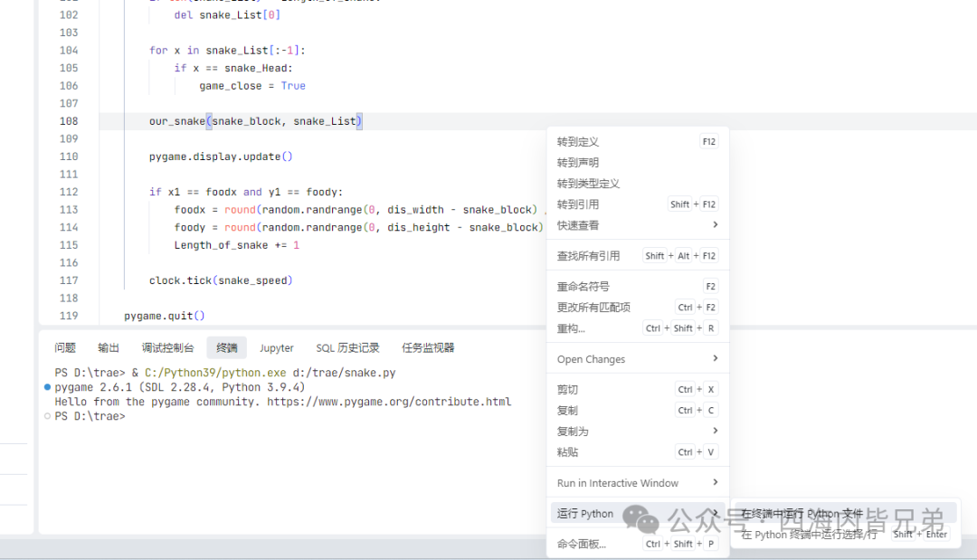The image size is (977, 560).
Task: Click 在终端中运行 Python 文件 submenu item
Action: point(846,513)
